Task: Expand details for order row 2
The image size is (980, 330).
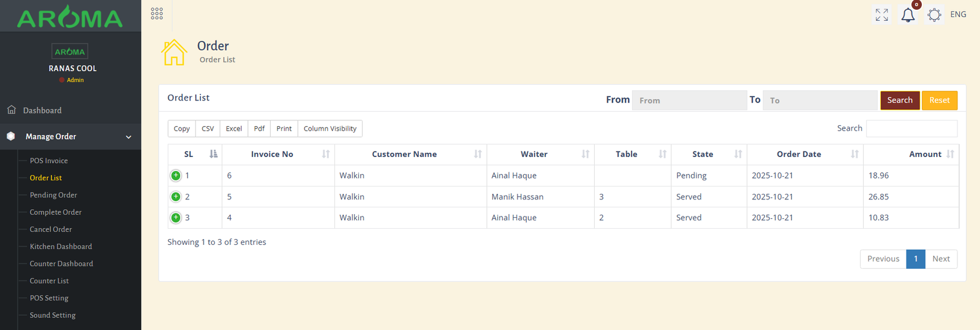Action: (x=176, y=197)
